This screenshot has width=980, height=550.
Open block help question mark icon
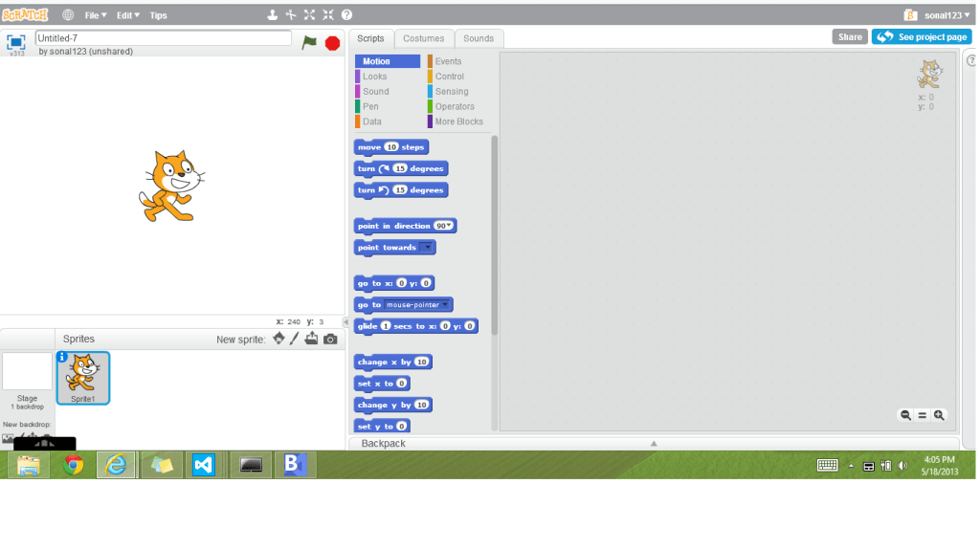pyautogui.click(x=346, y=15)
